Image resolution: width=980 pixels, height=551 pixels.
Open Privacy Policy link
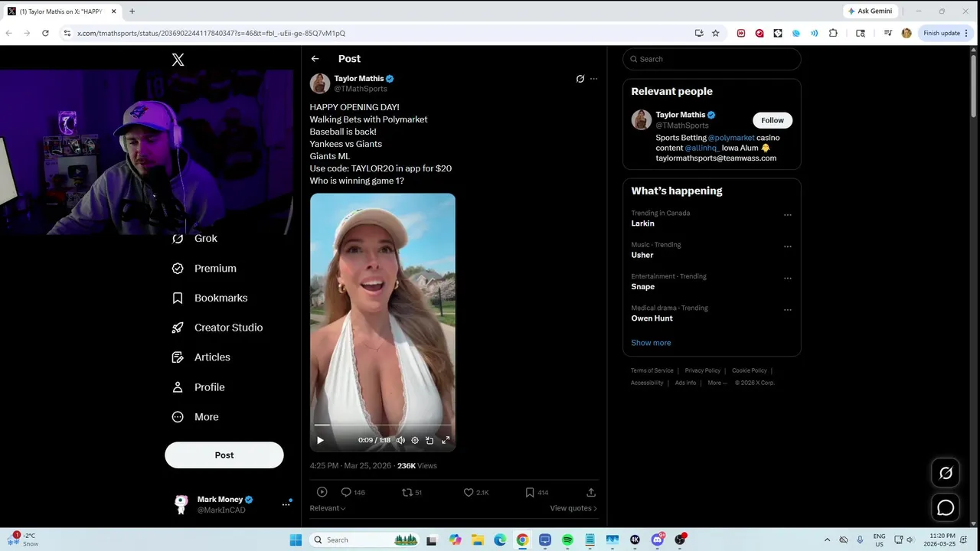point(703,370)
